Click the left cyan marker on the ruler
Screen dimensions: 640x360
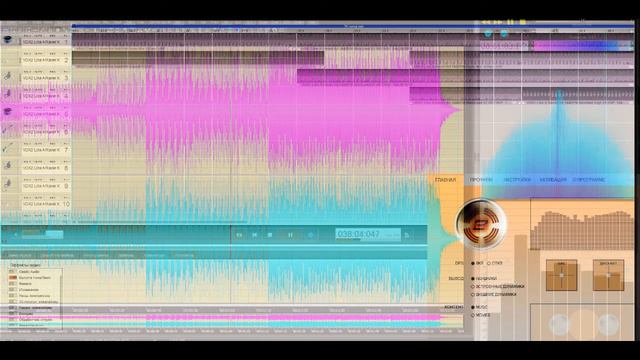[x=488, y=34]
